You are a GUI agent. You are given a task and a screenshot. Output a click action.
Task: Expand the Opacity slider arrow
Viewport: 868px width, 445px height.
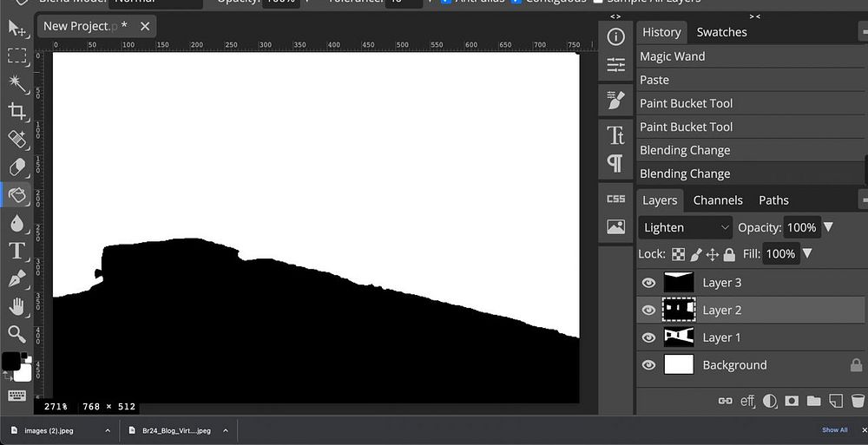click(x=828, y=227)
